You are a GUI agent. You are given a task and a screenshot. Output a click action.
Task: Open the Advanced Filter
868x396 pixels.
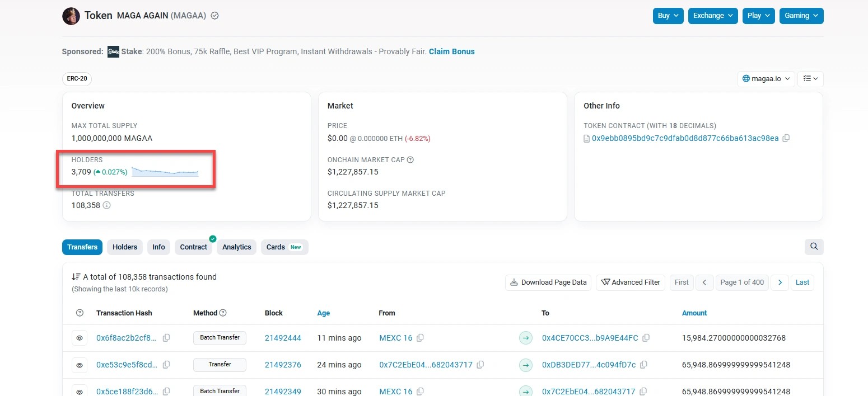click(630, 282)
